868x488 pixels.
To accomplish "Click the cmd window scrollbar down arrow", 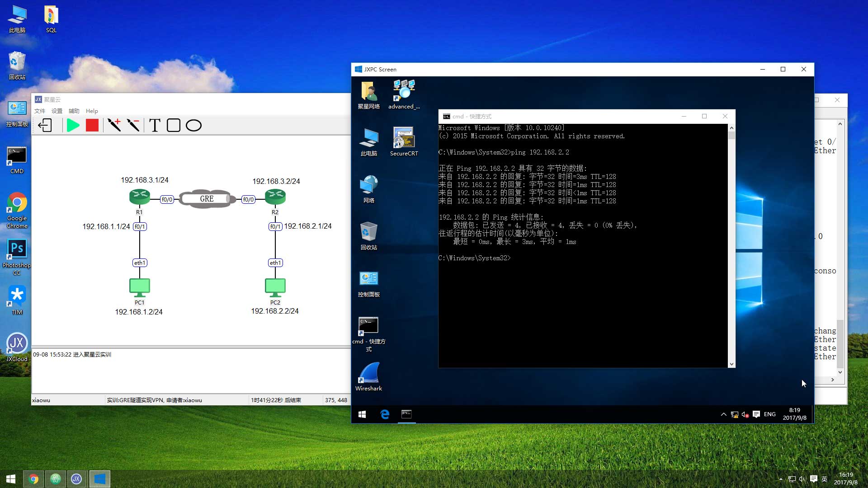I will pos(731,364).
